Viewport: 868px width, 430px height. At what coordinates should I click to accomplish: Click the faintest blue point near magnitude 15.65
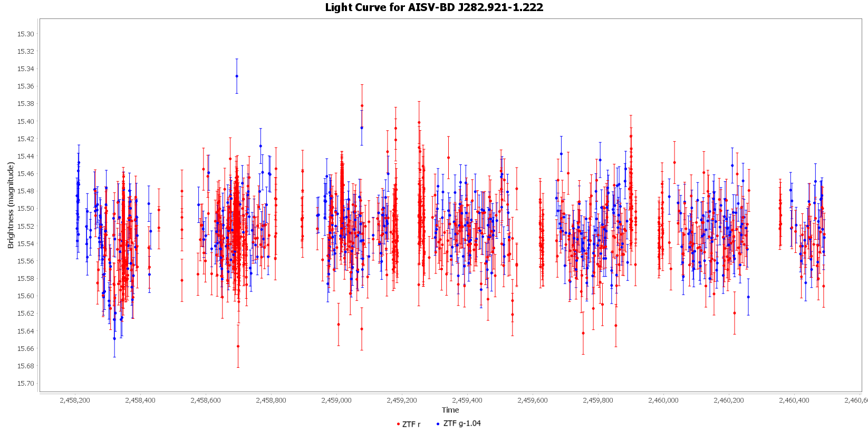click(114, 338)
